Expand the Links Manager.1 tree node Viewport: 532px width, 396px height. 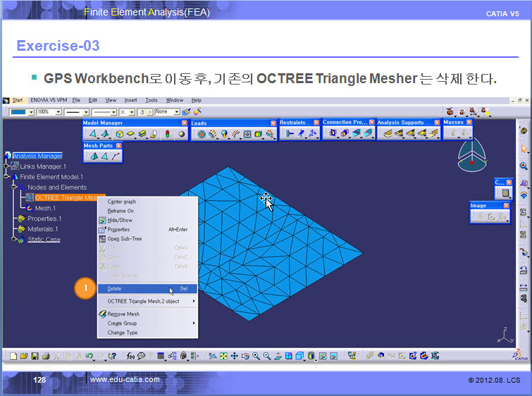(x=6, y=166)
